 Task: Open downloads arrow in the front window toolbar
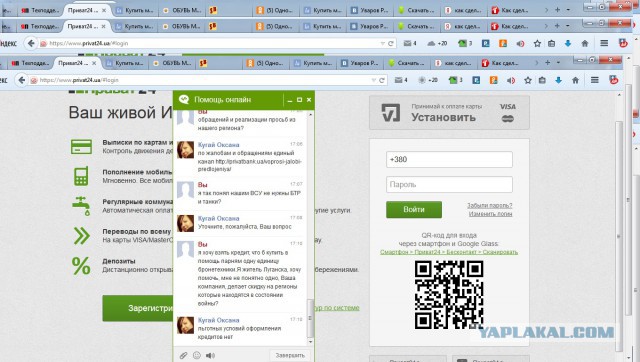(x=558, y=80)
